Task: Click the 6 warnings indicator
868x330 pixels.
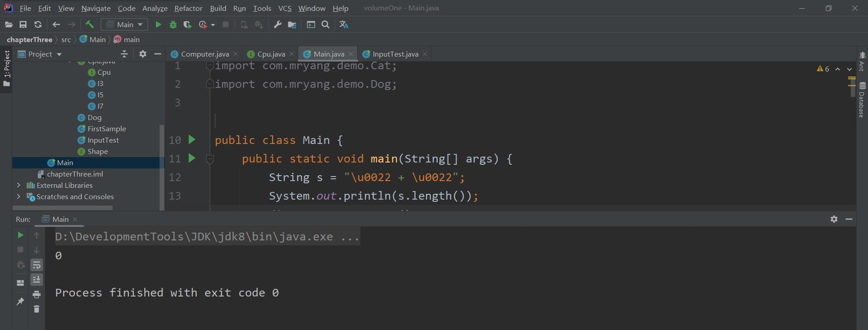Action: tap(823, 69)
